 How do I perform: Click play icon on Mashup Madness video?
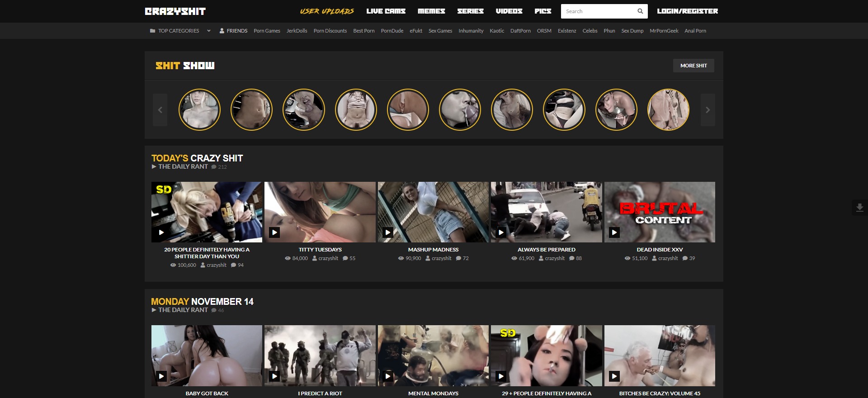(x=388, y=232)
